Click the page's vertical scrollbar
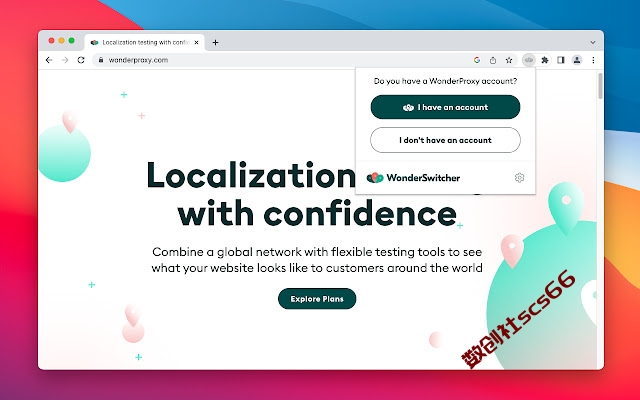Screen dimensions: 640x400 pyautogui.click(x=600, y=86)
